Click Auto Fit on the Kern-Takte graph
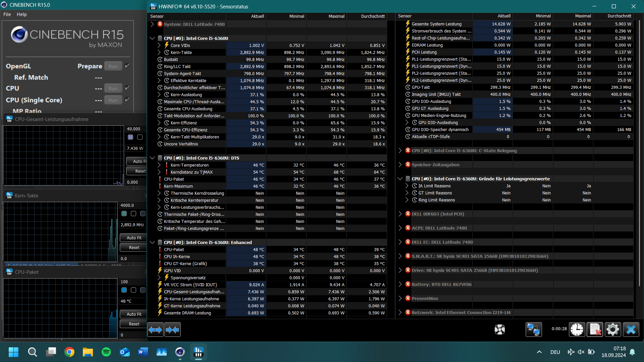Screen dimensions: 644x362 click(x=133, y=237)
